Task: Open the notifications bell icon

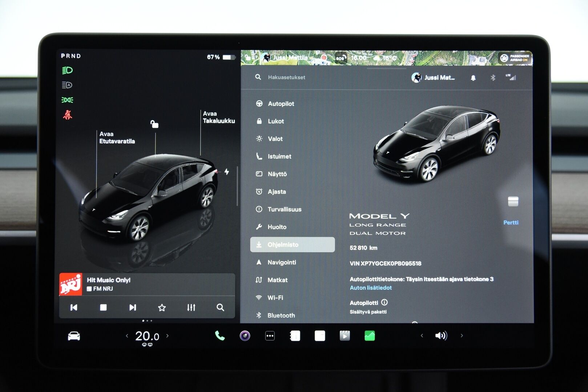Action: [x=473, y=78]
